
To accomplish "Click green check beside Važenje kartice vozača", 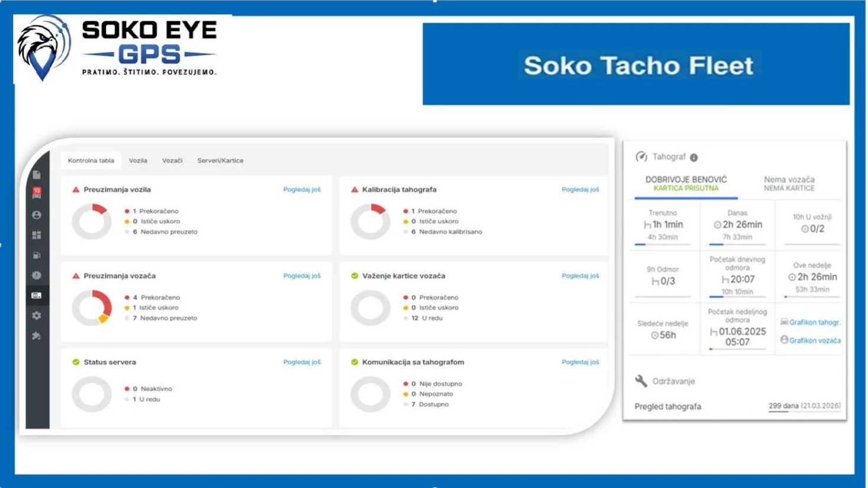I will (x=354, y=276).
